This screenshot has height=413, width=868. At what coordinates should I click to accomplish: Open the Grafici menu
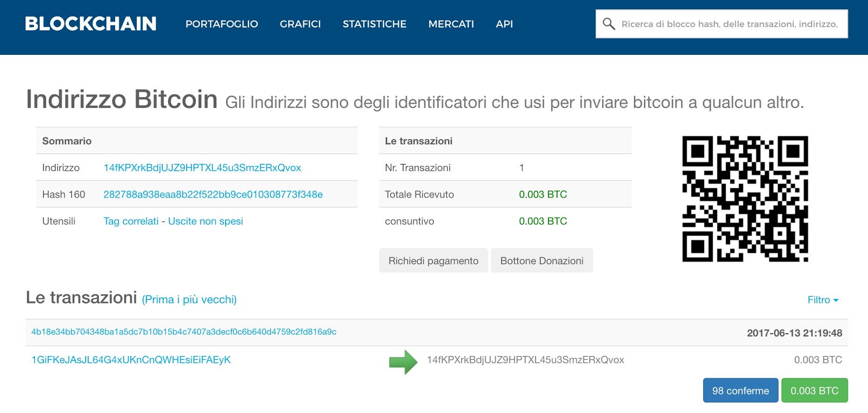301,24
